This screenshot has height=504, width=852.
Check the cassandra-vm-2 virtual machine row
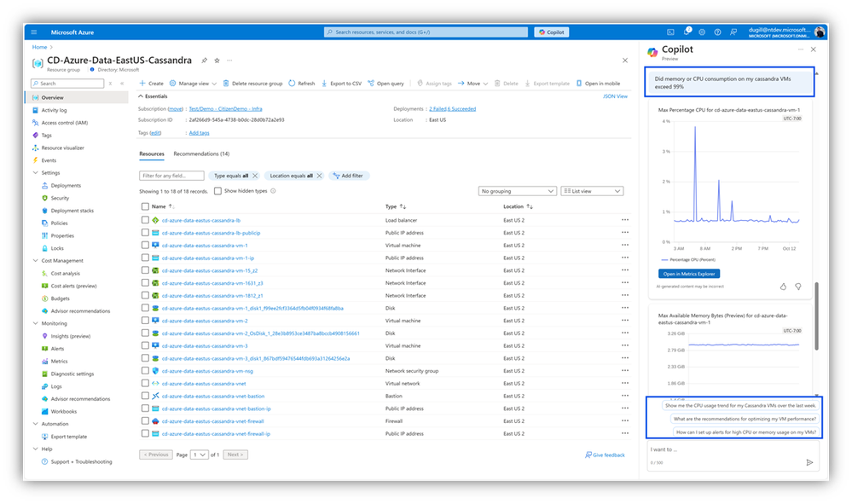coord(145,321)
